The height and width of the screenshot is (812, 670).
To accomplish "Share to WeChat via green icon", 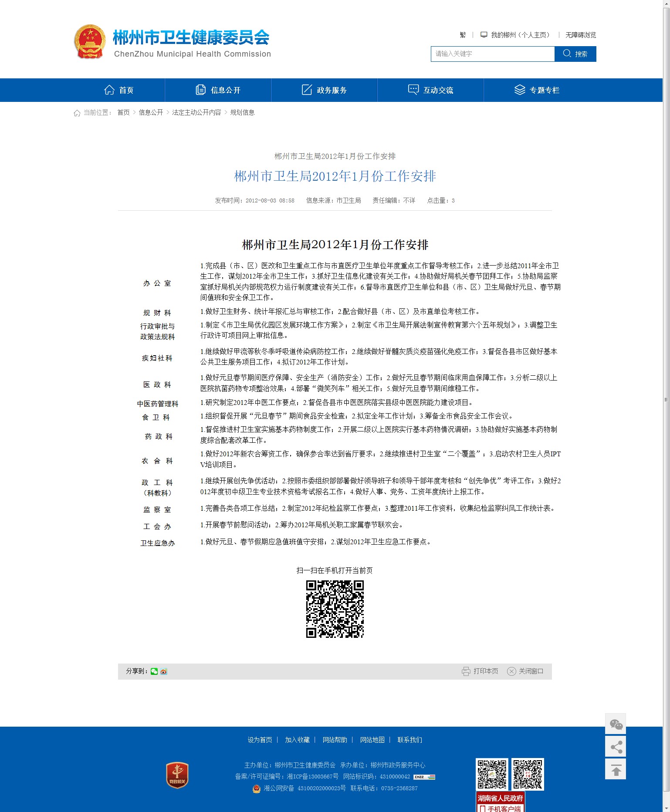I will point(154,671).
